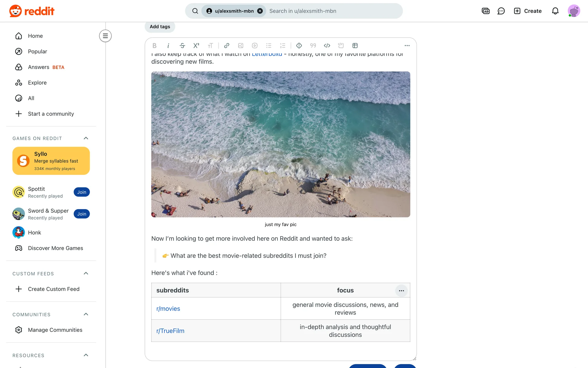
Task: Click the Add tags button
Action: coord(160,27)
